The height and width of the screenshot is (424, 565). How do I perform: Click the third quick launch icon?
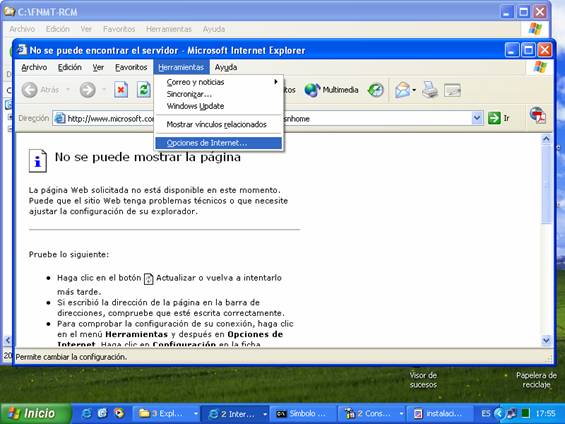119,413
